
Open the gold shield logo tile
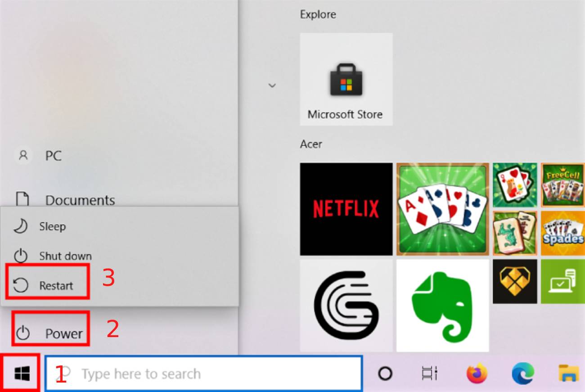click(x=515, y=281)
